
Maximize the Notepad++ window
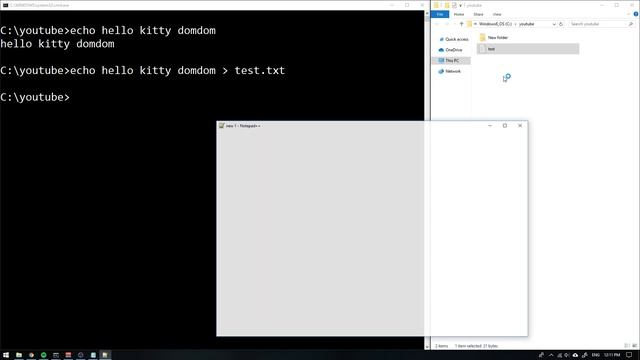505,126
